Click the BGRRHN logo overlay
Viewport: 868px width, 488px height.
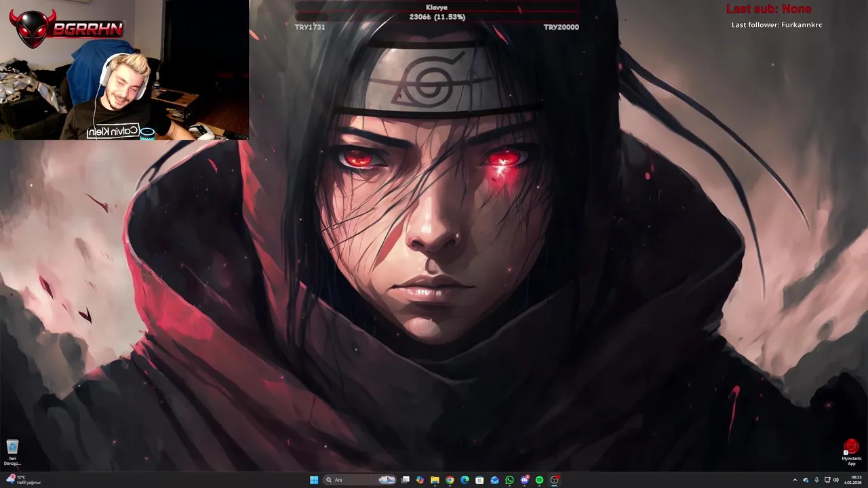click(66, 28)
